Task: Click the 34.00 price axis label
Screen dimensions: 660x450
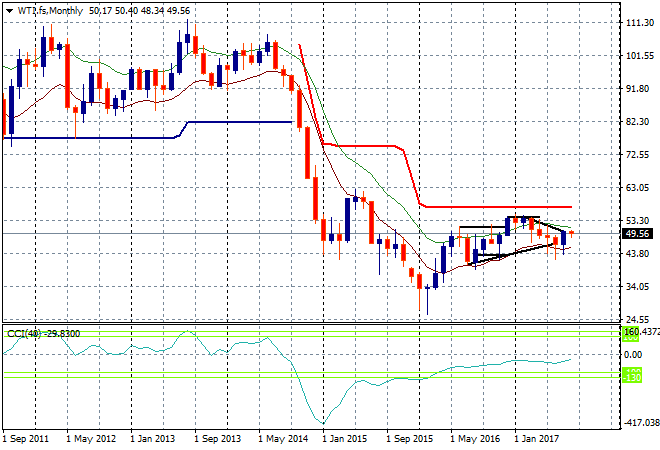Action: [x=638, y=287]
